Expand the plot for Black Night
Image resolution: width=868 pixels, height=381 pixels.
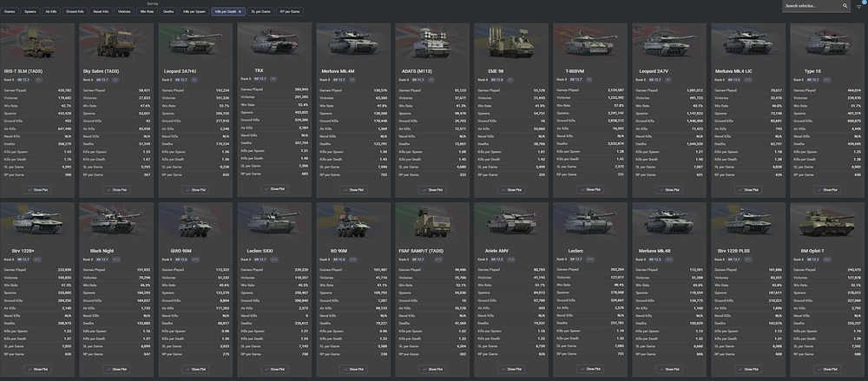[116, 369]
